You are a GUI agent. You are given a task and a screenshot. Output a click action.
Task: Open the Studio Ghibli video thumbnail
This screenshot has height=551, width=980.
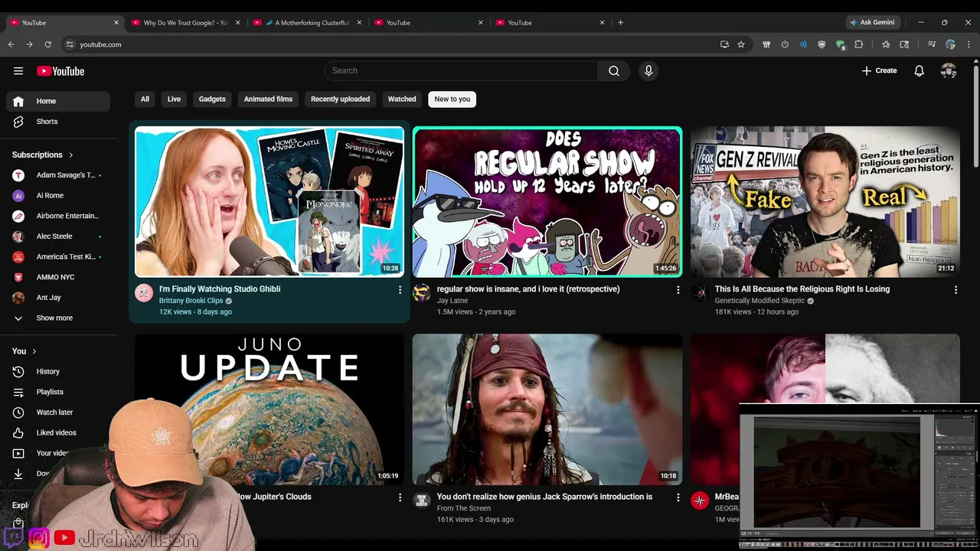click(x=269, y=202)
